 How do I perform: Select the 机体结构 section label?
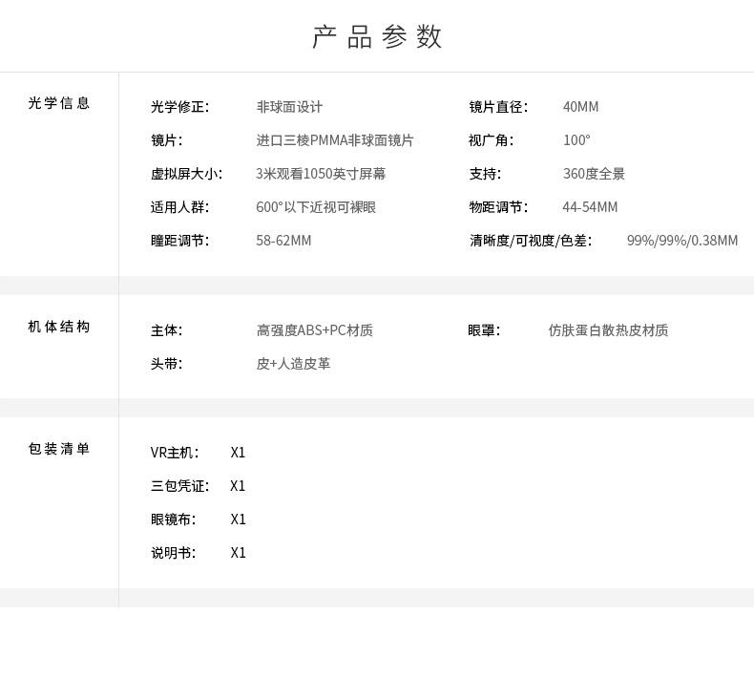click(59, 327)
